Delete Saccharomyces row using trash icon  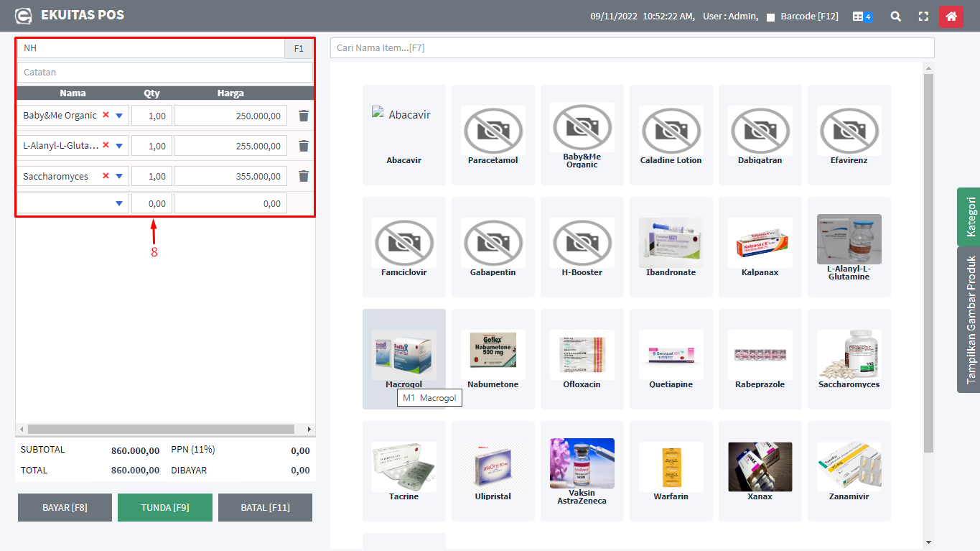click(x=304, y=176)
